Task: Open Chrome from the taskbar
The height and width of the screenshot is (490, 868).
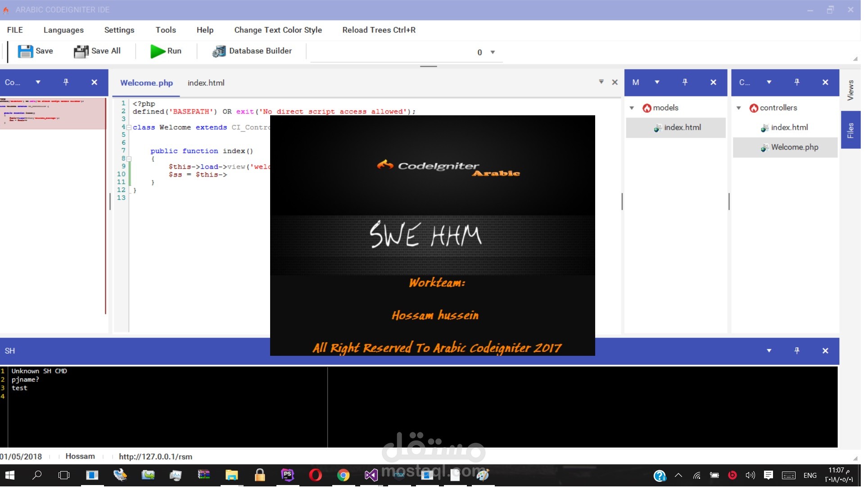Action: pos(344,475)
